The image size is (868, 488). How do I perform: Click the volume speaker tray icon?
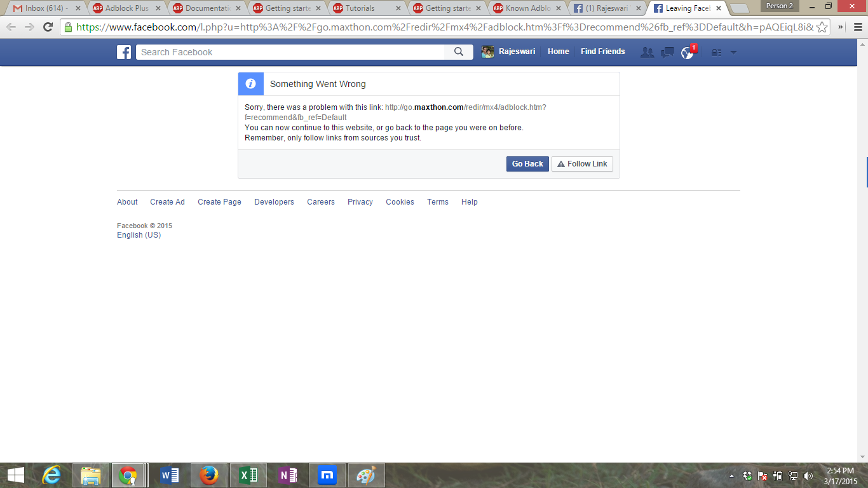(x=808, y=476)
